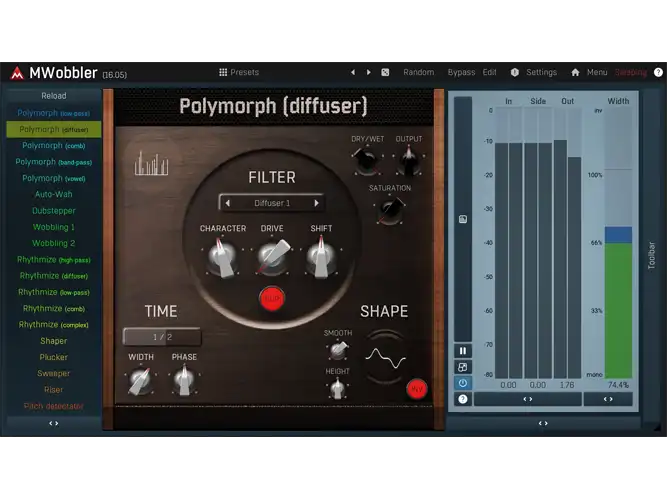Image resolution: width=667 pixels, height=500 pixels.
Task: Select the Auto-Wah device
Action: 54,194
